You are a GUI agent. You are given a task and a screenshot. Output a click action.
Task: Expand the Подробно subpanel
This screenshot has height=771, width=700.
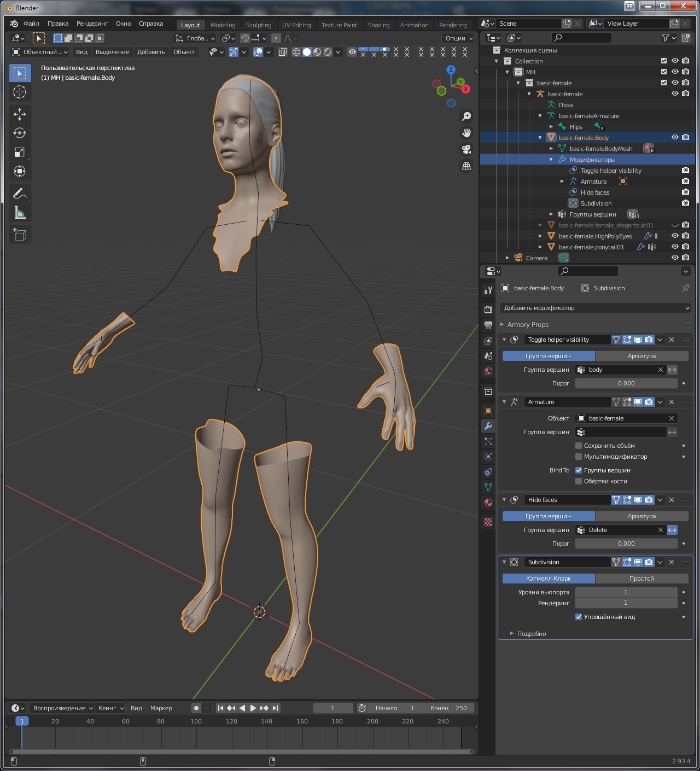click(x=512, y=634)
